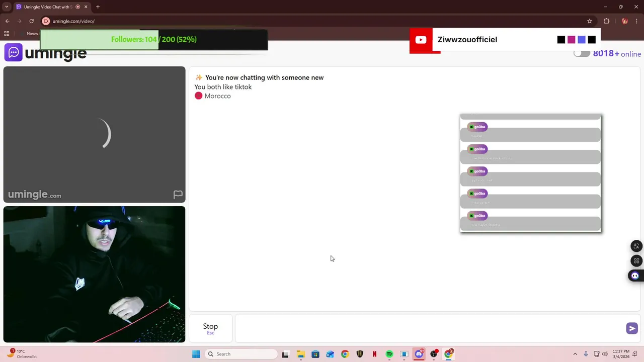
Task: Show hidden system tray icons
Action: [x=575, y=354]
